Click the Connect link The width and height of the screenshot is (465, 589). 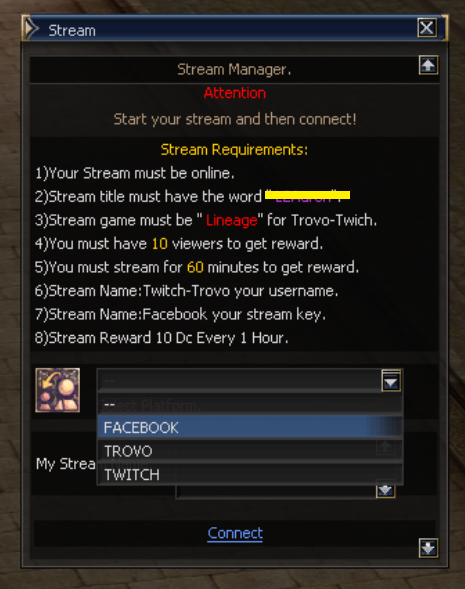(x=235, y=533)
